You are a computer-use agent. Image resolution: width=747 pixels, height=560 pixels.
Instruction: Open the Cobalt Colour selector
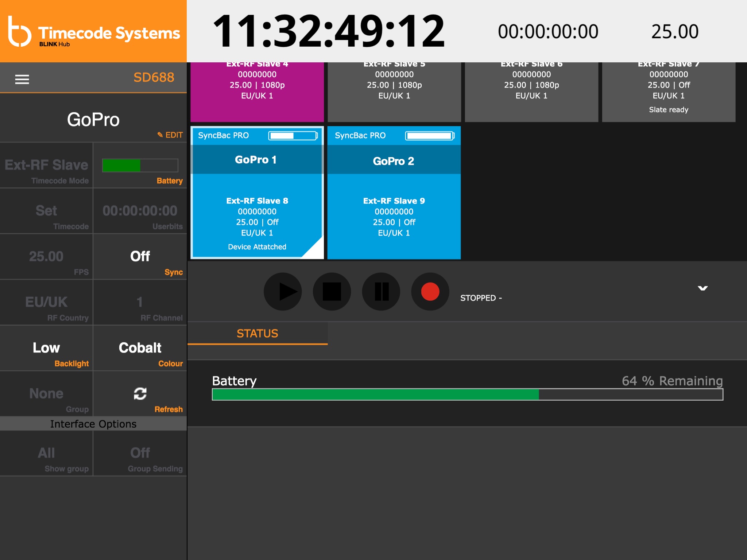pos(140,348)
